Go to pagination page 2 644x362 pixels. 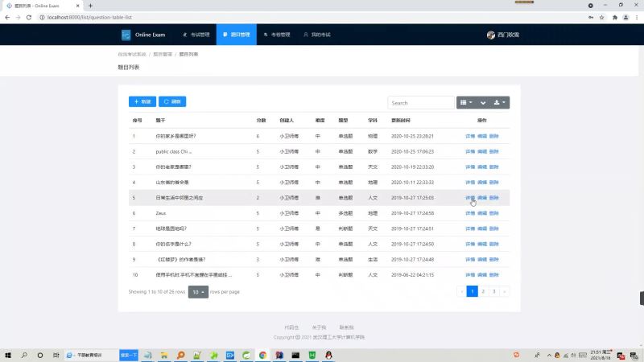pyautogui.click(x=483, y=291)
